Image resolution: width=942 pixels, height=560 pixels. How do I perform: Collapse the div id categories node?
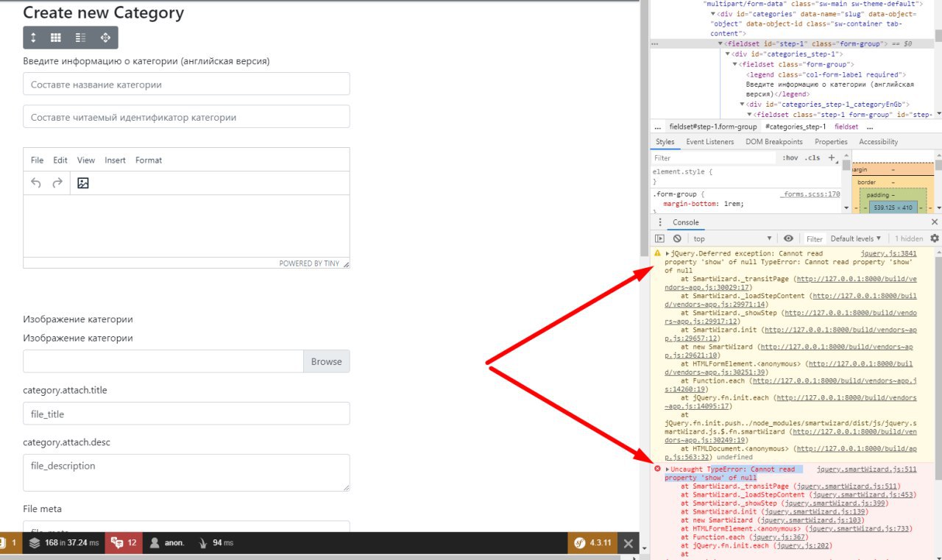pos(713,14)
